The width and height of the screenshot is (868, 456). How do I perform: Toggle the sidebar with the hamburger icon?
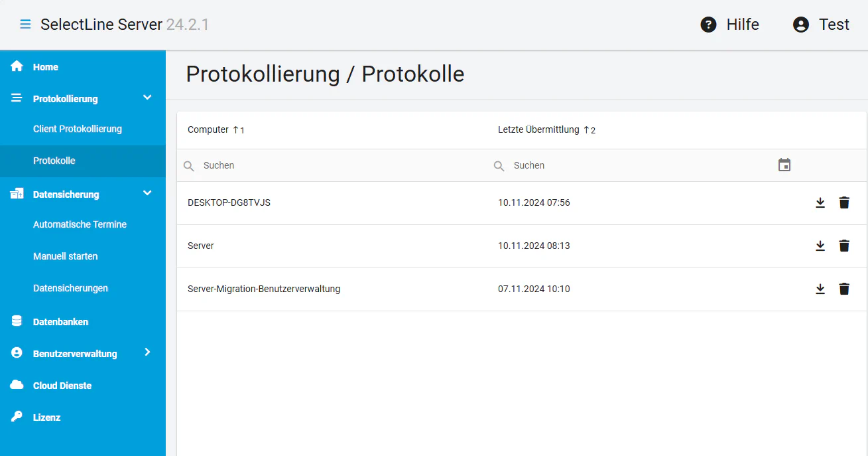click(x=25, y=23)
